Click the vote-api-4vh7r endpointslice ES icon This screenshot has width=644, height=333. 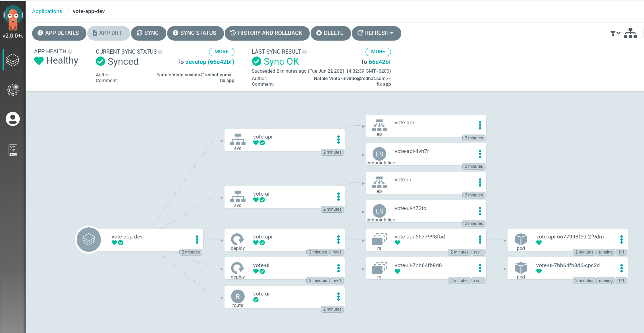tap(379, 154)
